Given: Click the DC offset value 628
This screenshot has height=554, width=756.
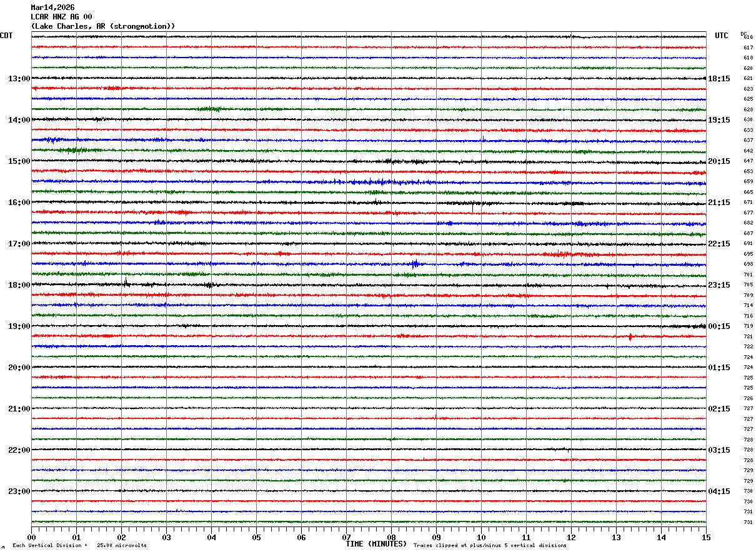Looking at the screenshot, I should point(748,109).
